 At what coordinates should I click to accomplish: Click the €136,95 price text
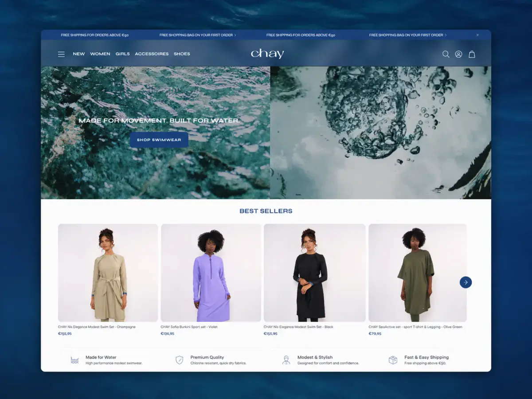click(168, 334)
